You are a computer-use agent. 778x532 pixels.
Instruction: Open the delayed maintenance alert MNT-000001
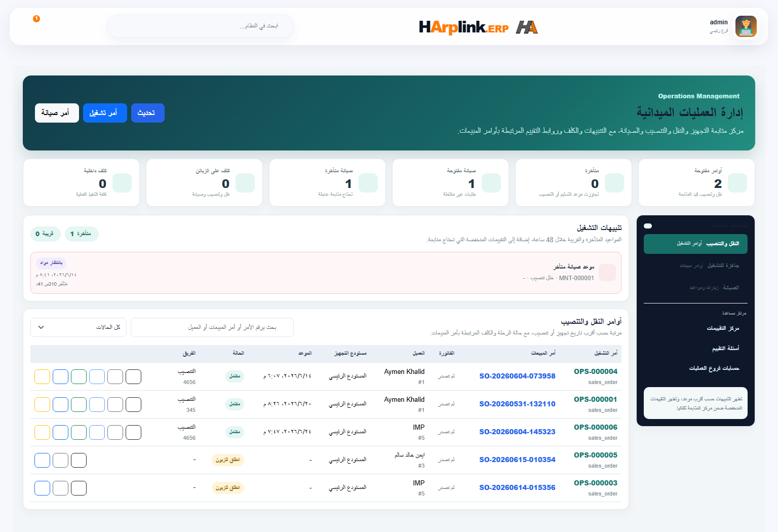(x=326, y=273)
